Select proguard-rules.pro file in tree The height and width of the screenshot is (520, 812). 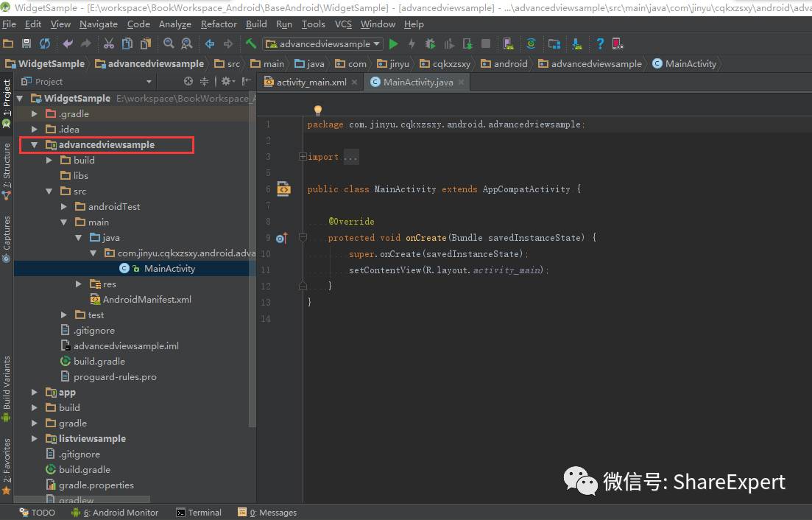coord(109,377)
